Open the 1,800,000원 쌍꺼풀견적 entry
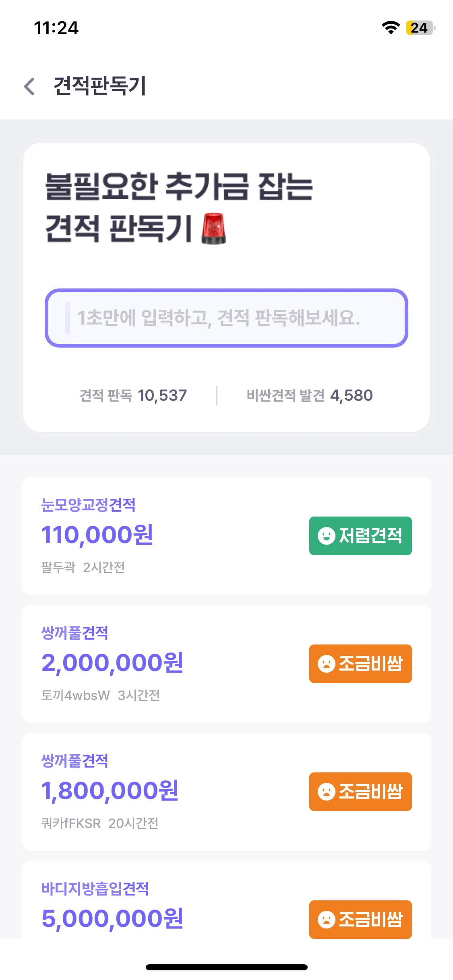The image size is (453, 980). pos(161,792)
